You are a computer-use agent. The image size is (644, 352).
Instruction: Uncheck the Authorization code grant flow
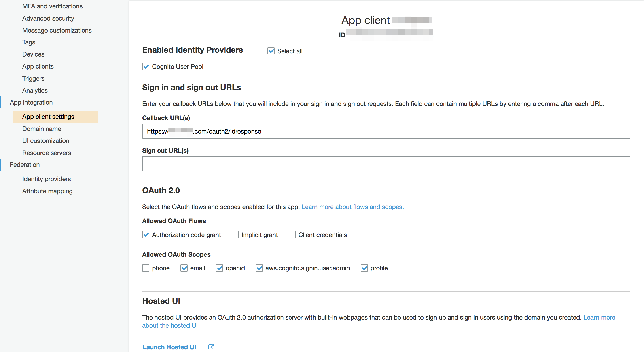[146, 235]
